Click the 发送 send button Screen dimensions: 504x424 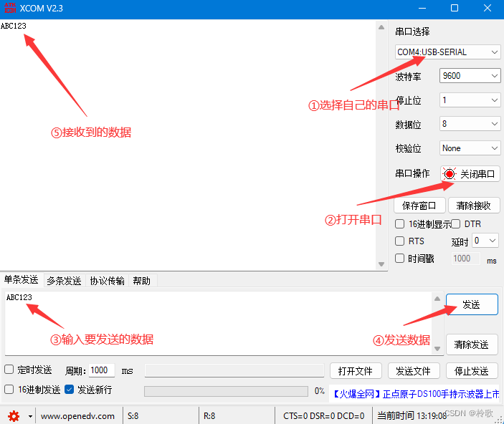472,304
